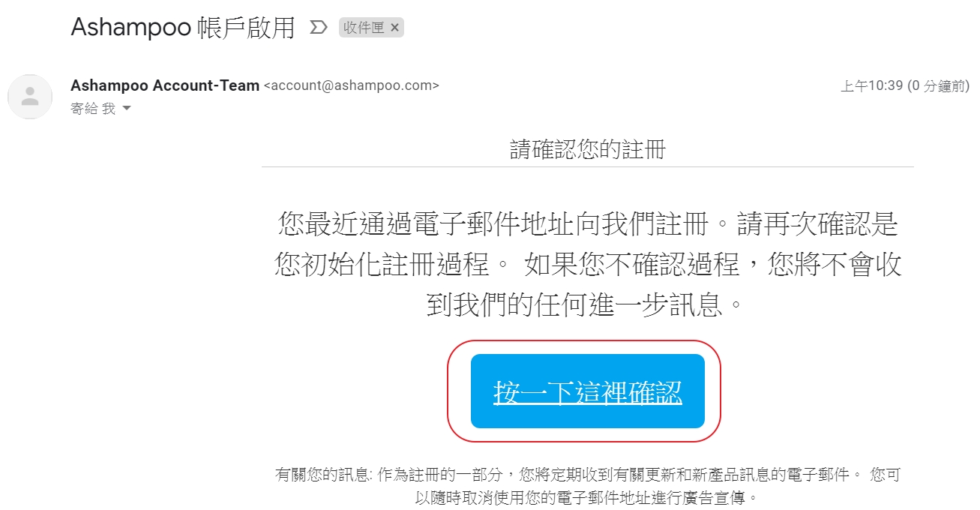Screen dimensions: 980x510
Task: Click the footer line starting 以隨時取消使用
Action: click(x=588, y=497)
